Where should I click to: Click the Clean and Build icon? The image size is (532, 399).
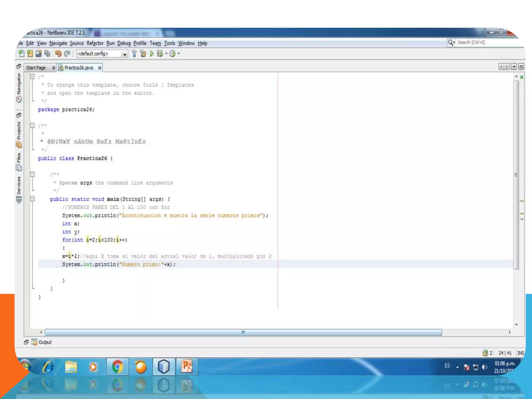[x=143, y=54]
